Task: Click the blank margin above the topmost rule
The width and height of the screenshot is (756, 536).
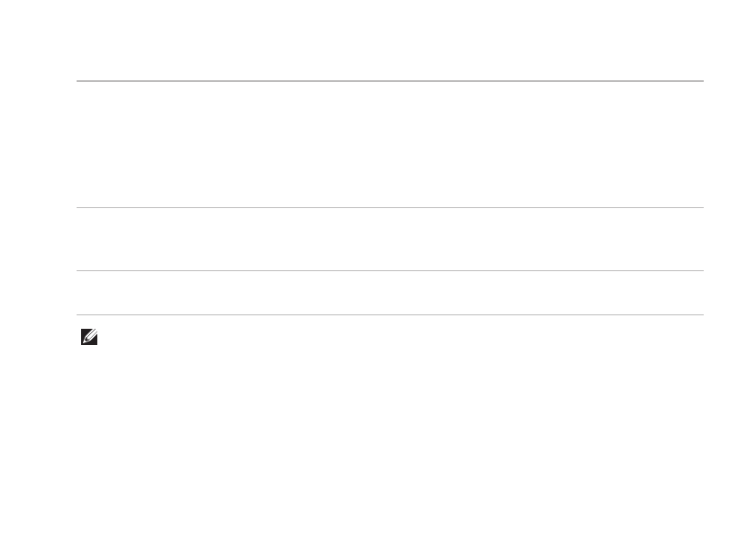Action: click(378, 41)
